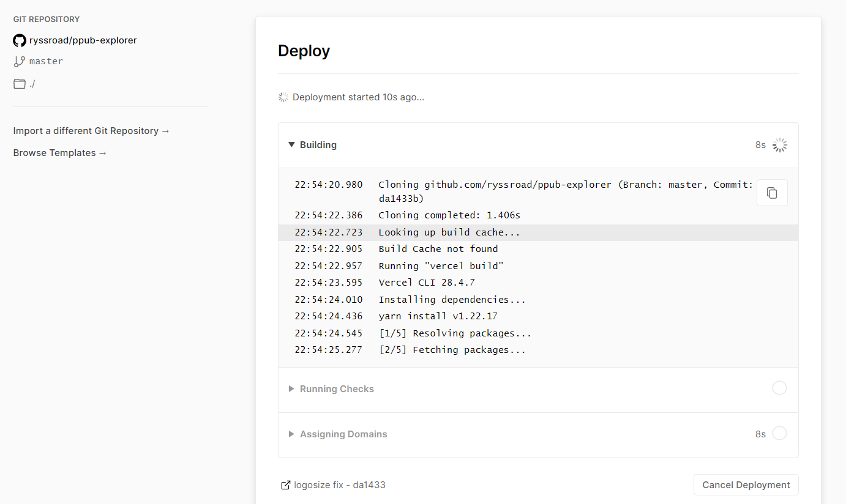Expand the Running Checks section

pyautogui.click(x=291, y=389)
